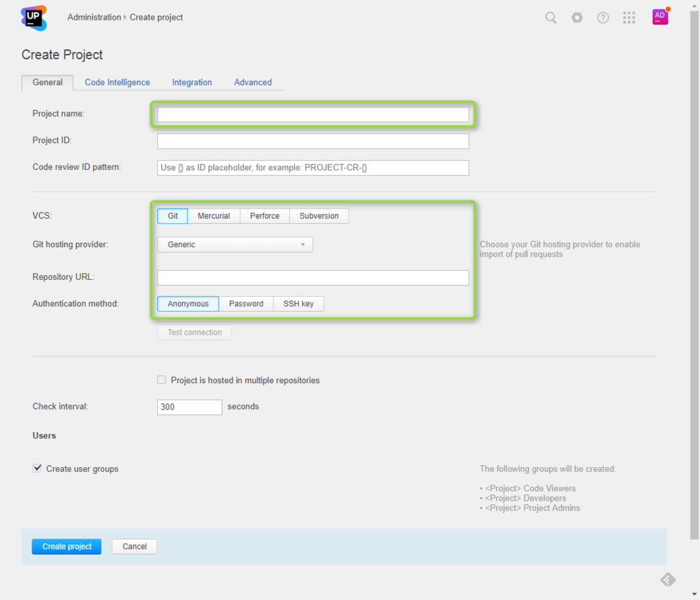Select Mercurial as VCS
700x600 pixels.
pos(214,216)
